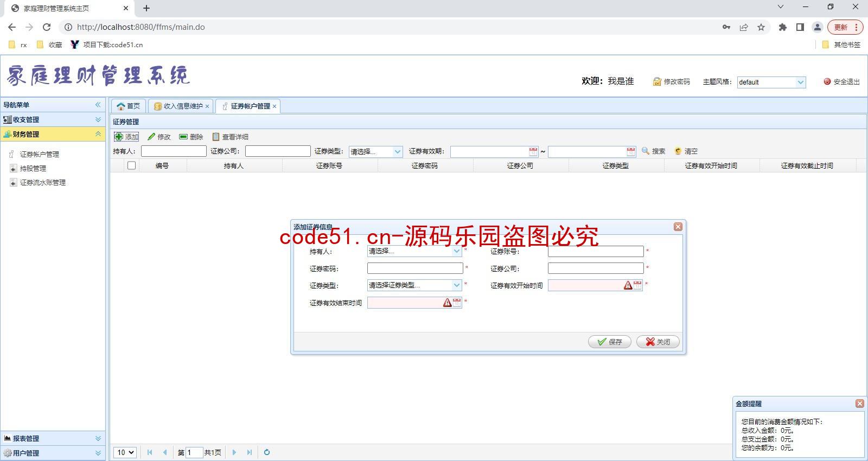This screenshot has width=868, height=461.
Task: Expand the 用户管理 accordion panel
Action: (x=53, y=453)
